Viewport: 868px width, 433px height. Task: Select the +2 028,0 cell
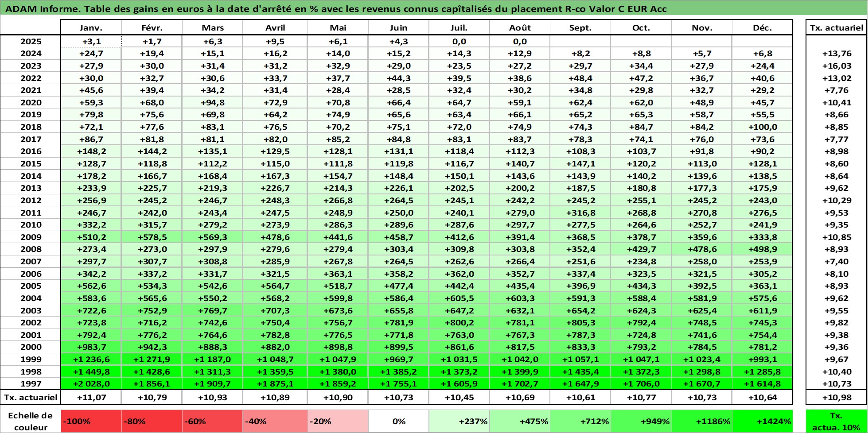(91, 384)
